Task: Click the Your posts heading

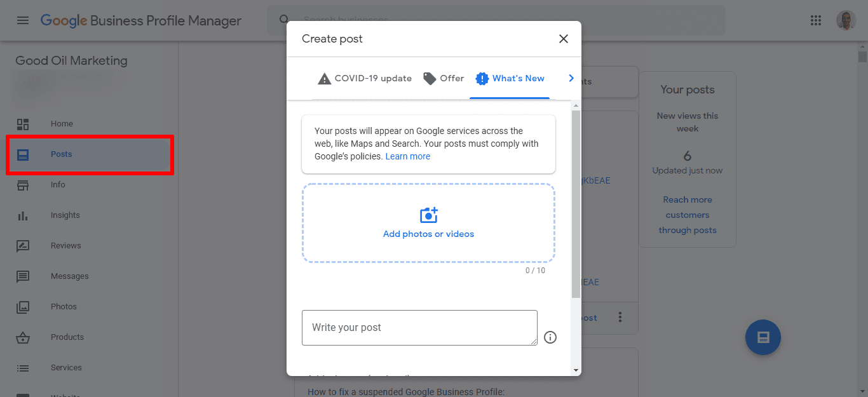Action: click(688, 90)
